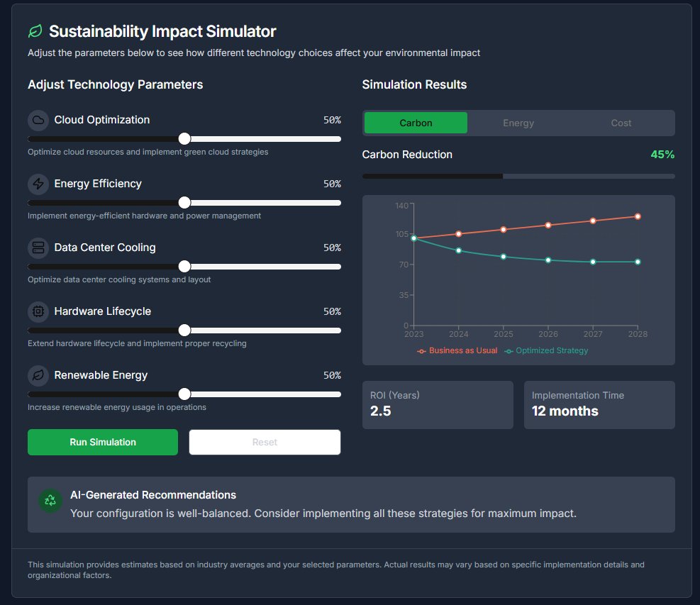The image size is (700, 605).
Task: Click the Optimized Strategy legend marker
Action: point(509,351)
